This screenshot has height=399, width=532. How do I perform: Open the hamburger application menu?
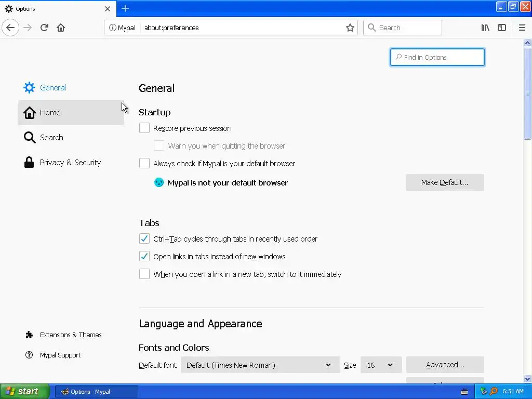522,28
